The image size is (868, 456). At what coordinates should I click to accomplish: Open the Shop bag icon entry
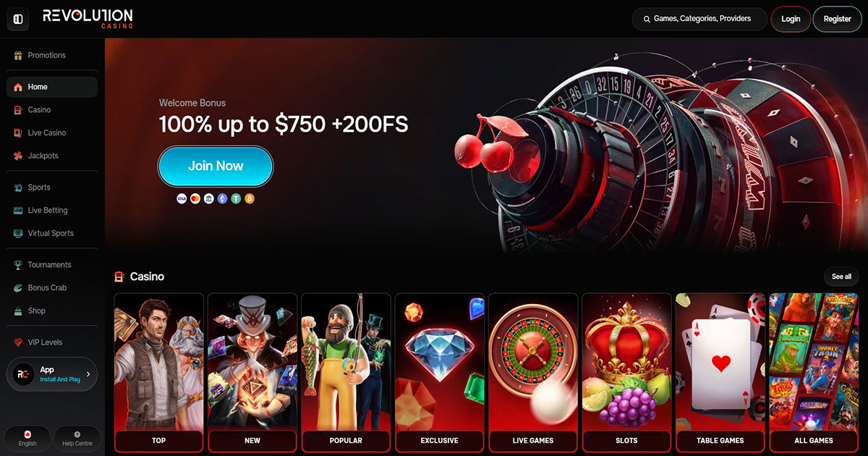[x=18, y=311]
